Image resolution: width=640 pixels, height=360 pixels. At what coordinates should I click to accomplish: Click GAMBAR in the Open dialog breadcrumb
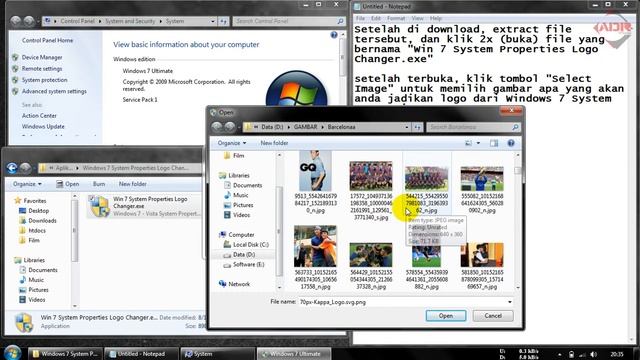pos(305,127)
